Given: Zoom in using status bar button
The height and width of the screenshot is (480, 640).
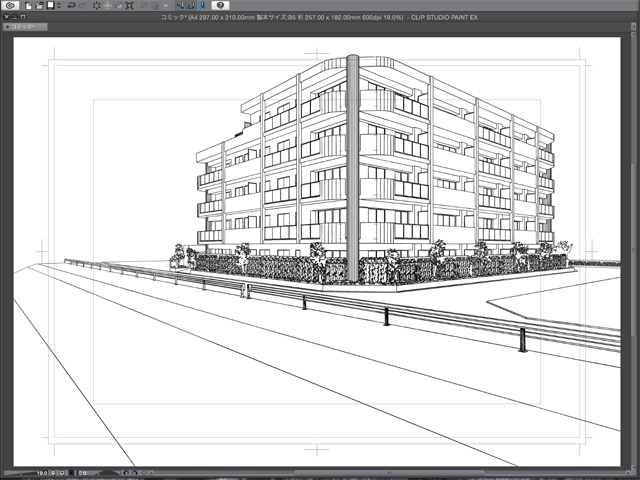Looking at the screenshot, I should pyautogui.click(x=62, y=473).
